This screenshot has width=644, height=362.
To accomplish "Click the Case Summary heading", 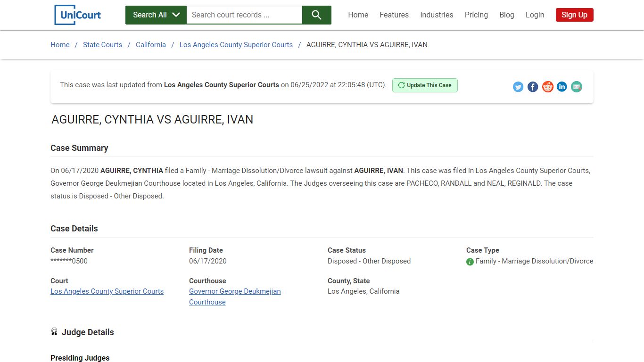I will click(79, 148).
